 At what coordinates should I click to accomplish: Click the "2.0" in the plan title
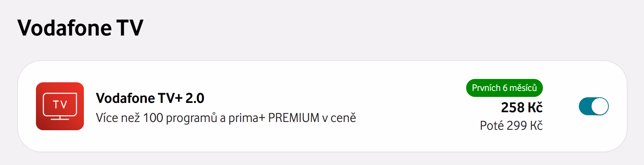coord(195,98)
